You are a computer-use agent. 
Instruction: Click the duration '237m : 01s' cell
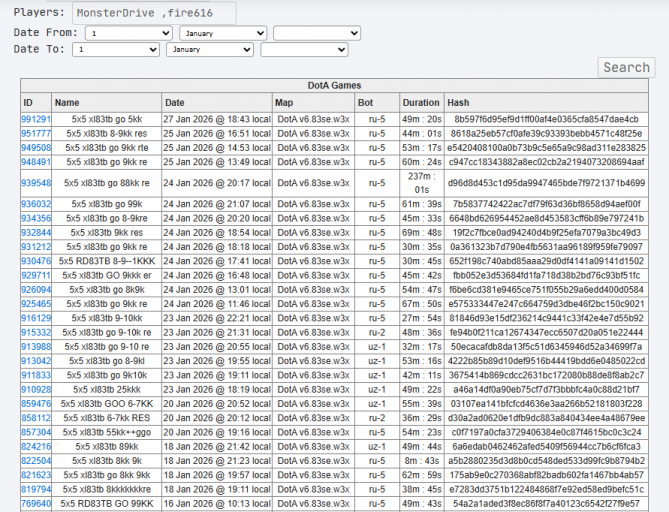[x=422, y=183]
